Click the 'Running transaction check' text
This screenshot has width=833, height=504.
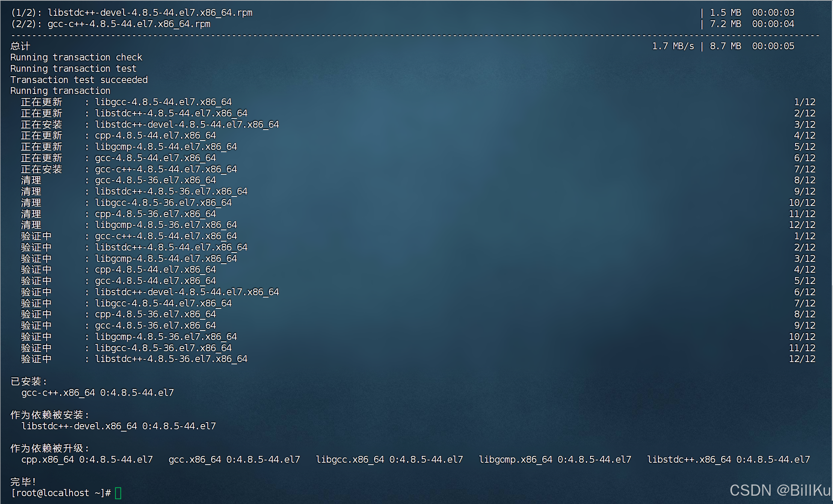click(x=76, y=57)
